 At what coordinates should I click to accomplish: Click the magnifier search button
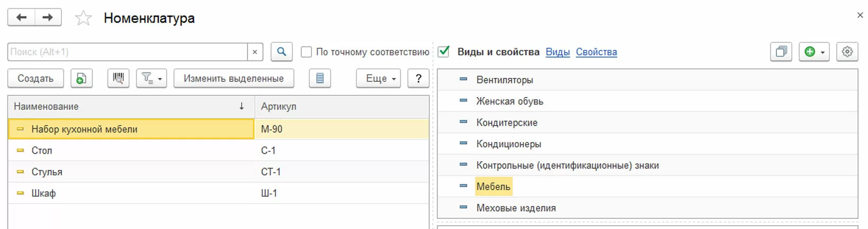[x=282, y=52]
